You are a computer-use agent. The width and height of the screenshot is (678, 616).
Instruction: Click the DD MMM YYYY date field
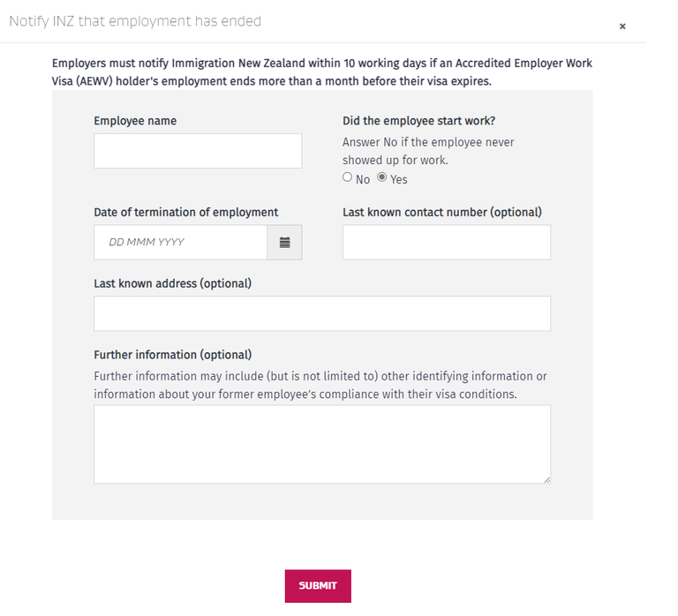pyautogui.click(x=181, y=243)
